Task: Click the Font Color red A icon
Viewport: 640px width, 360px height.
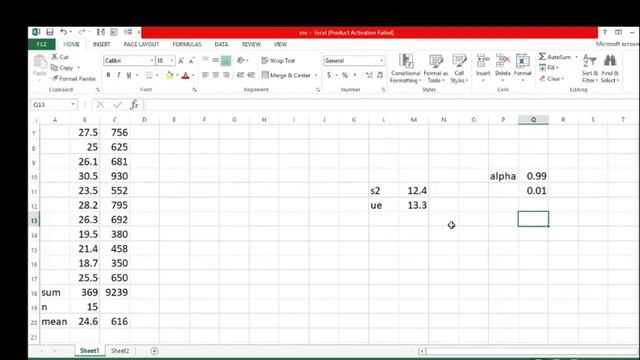Action: point(185,75)
